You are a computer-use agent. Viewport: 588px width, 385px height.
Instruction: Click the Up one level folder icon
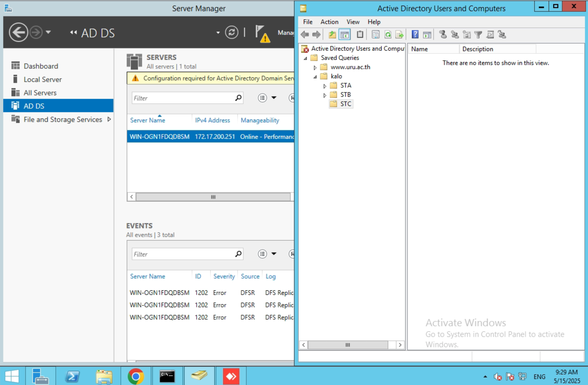332,35
